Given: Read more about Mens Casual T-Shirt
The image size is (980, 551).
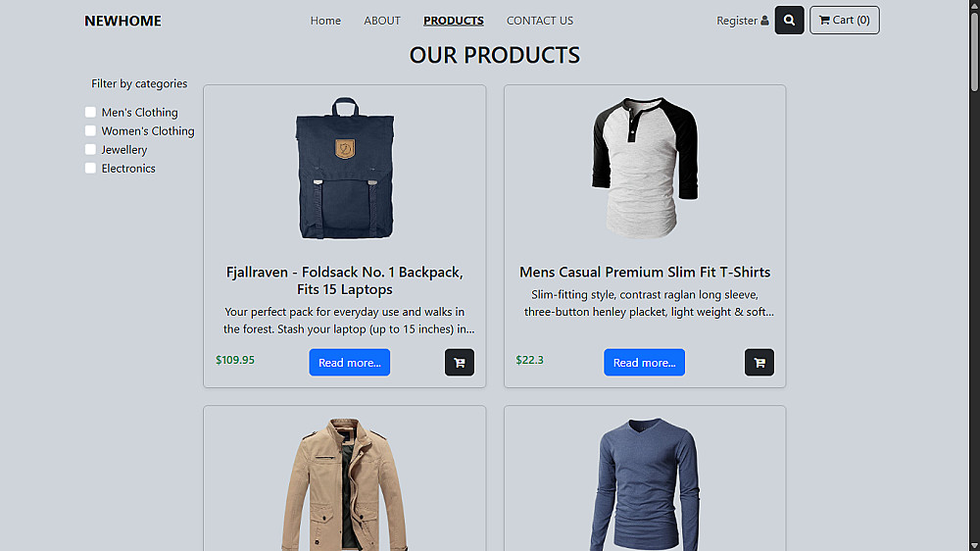Looking at the screenshot, I should click(x=644, y=363).
